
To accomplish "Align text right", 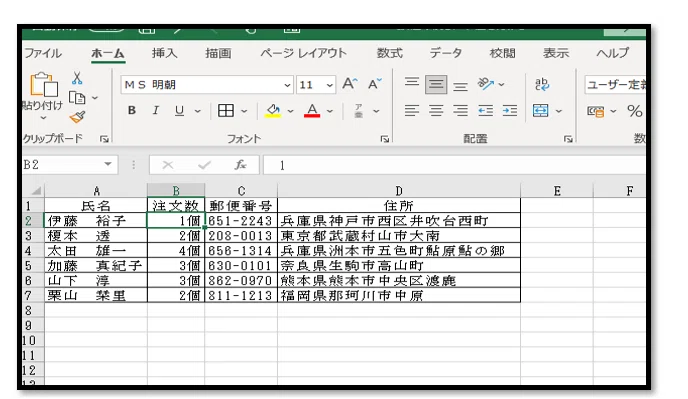I will point(460,110).
